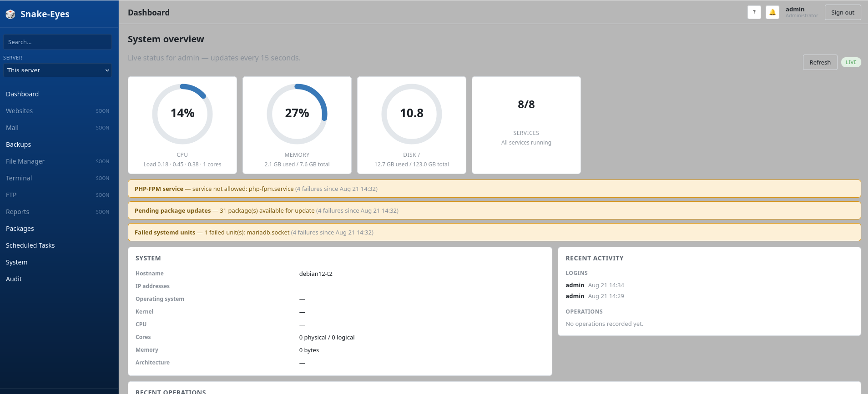
Task: Click the 'No operations recorded yet.' text
Action: click(604, 324)
